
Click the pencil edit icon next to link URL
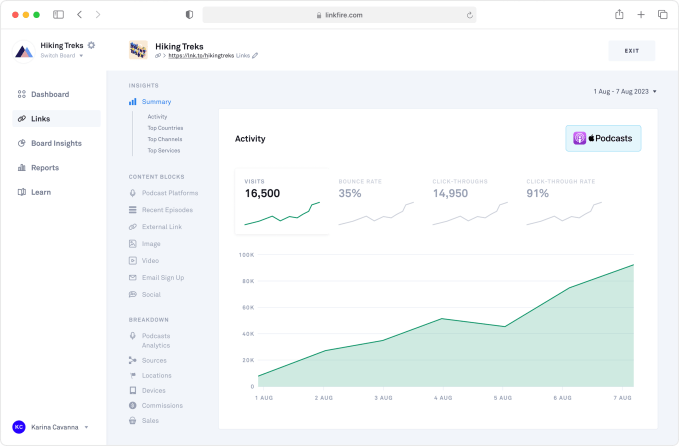click(255, 56)
